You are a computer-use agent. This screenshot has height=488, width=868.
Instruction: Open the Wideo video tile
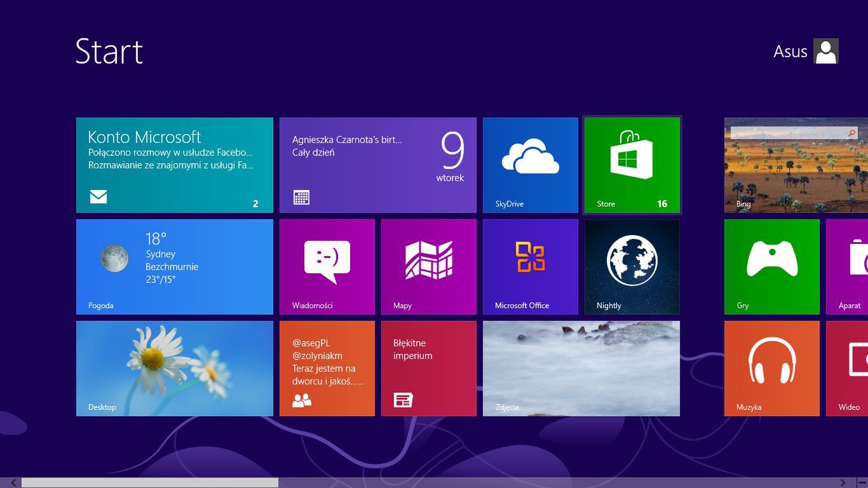(848, 369)
